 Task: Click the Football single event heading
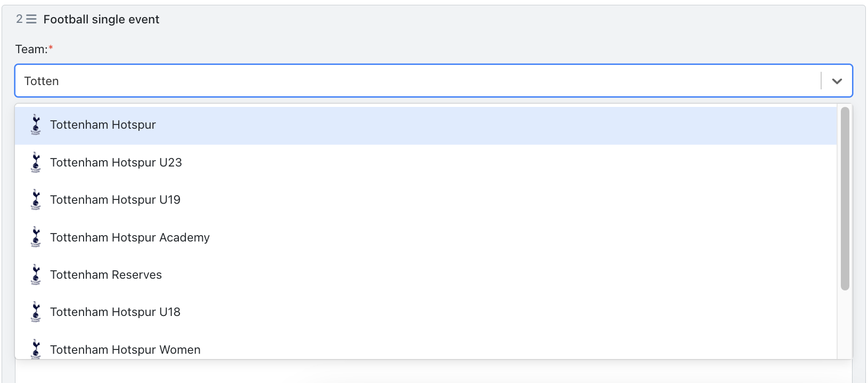pyautogui.click(x=101, y=20)
